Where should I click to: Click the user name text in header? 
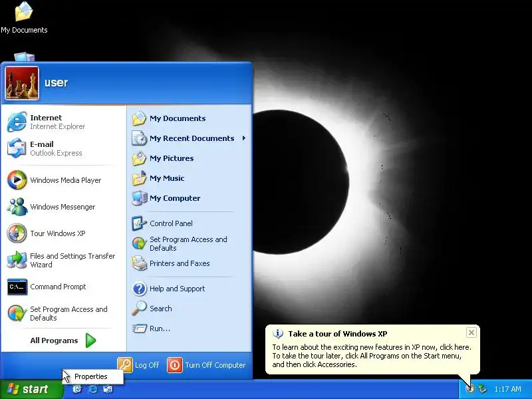pos(57,82)
